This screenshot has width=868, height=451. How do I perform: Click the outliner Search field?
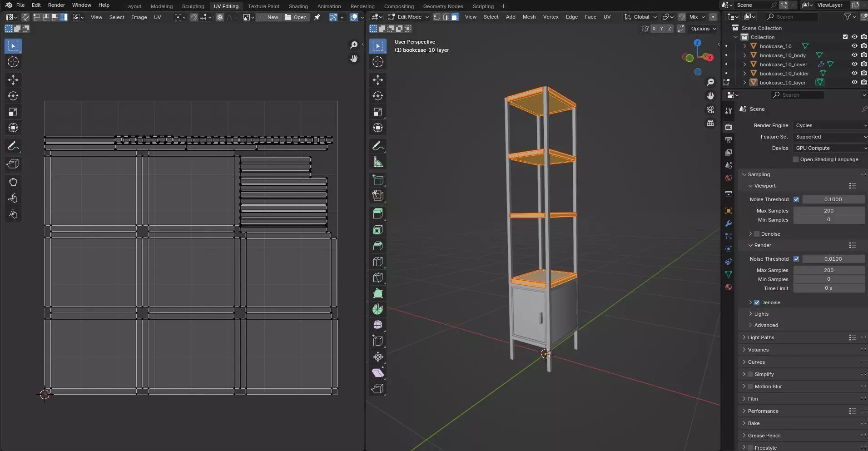(792, 17)
